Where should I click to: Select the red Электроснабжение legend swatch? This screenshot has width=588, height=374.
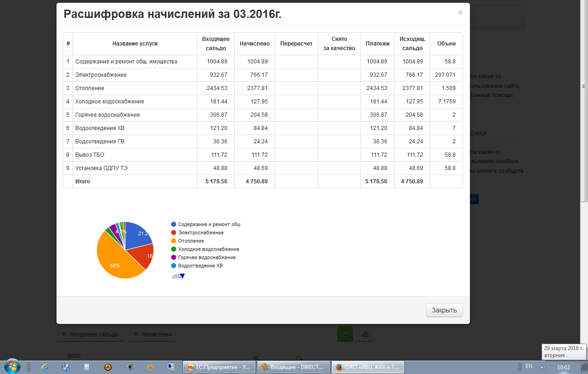tap(174, 233)
